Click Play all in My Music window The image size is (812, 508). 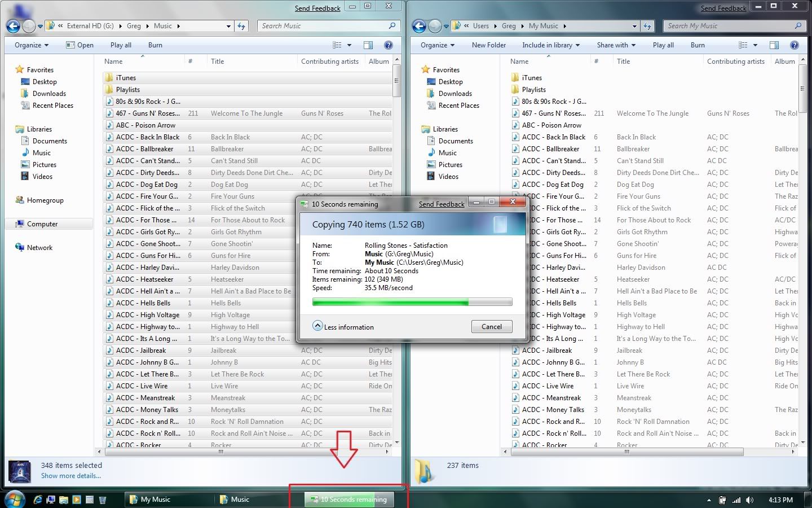pyautogui.click(x=663, y=45)
